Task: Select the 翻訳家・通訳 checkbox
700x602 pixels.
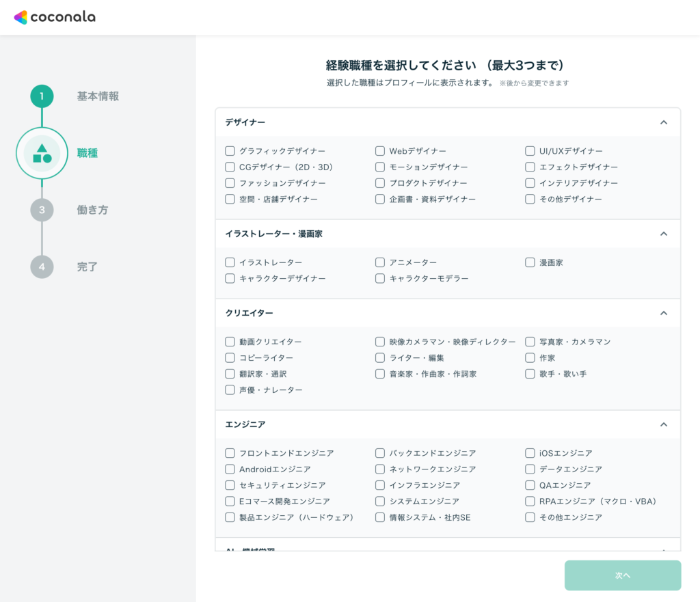Action: click(x=230, y=374)
